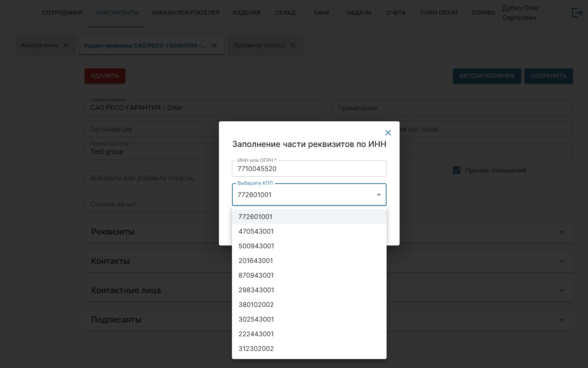Click the Сохранить button
This screenshot has height=368, width=588.
pos(548,76)
